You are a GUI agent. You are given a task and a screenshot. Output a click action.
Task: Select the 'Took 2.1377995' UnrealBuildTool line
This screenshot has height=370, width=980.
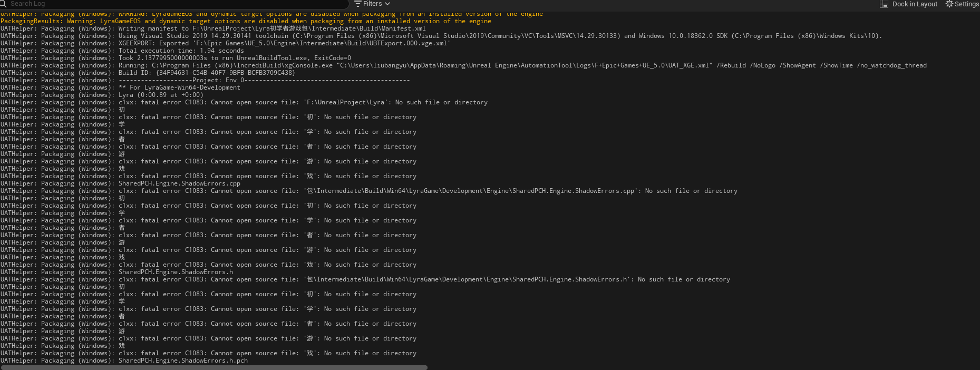(176, 58)
